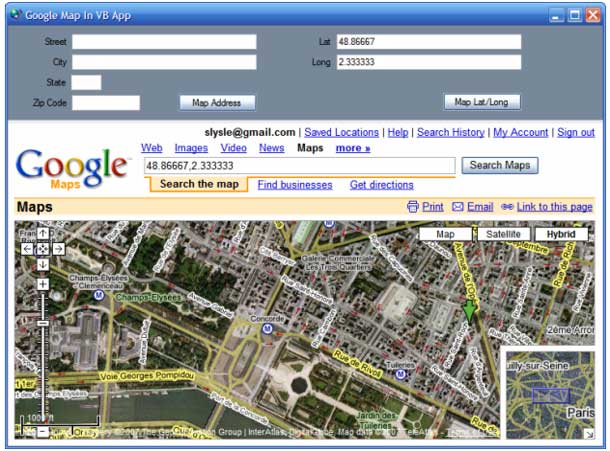Focus the Street input field
The image size is (610, 451).
(164, 42)
